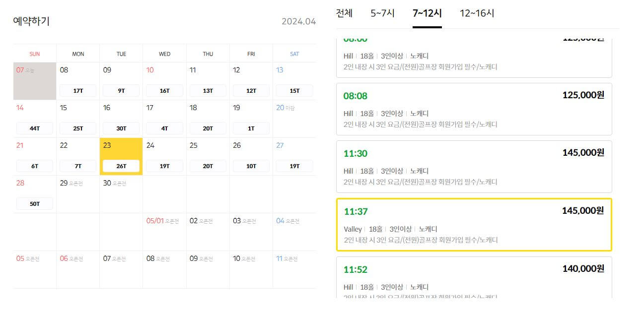Click the 4T button under April 17

[x=164, y=128]
